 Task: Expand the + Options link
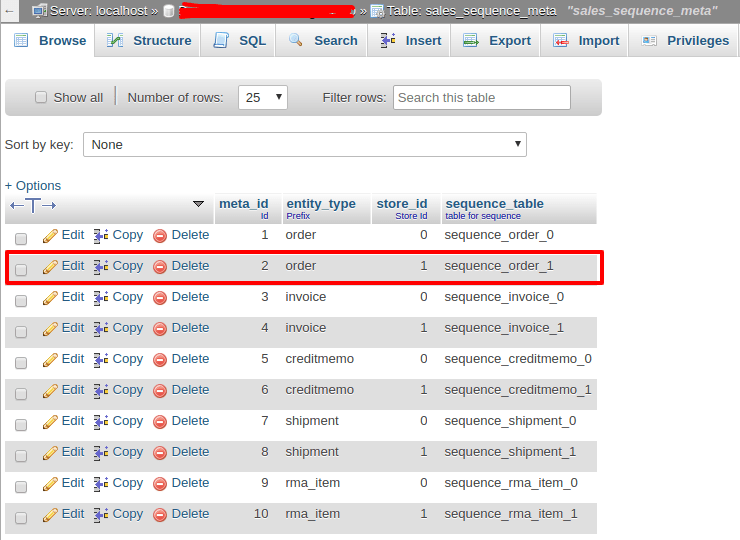[x=33, y=186]
